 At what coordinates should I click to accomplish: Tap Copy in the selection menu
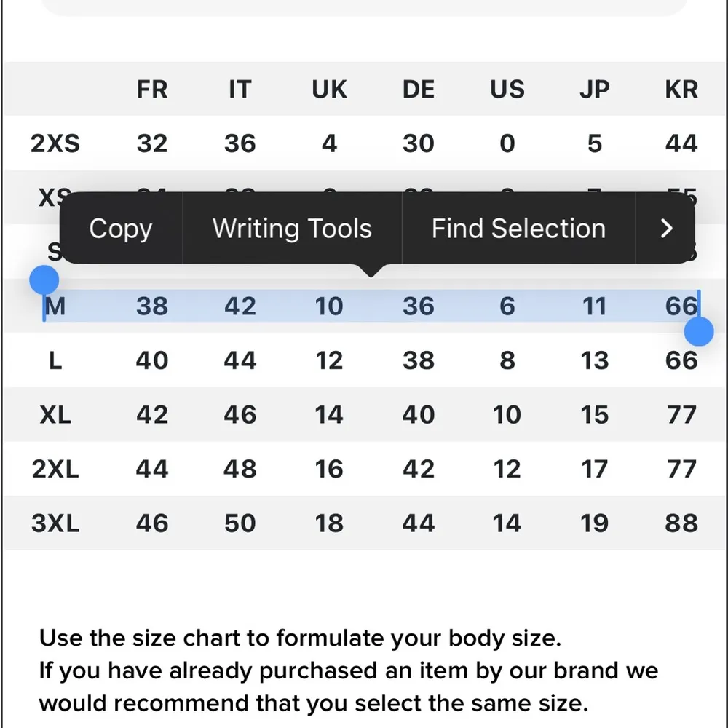tap(120, 229)
